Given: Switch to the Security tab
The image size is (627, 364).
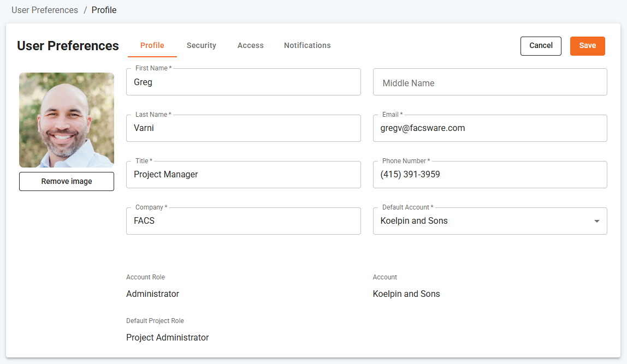Looking at the screenshot, I should point(201,45).
